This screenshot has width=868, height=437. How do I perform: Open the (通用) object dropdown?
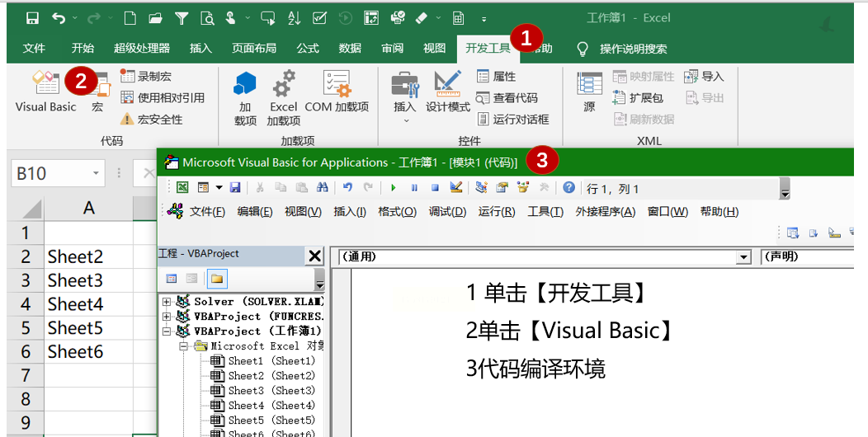pos(744,257)
